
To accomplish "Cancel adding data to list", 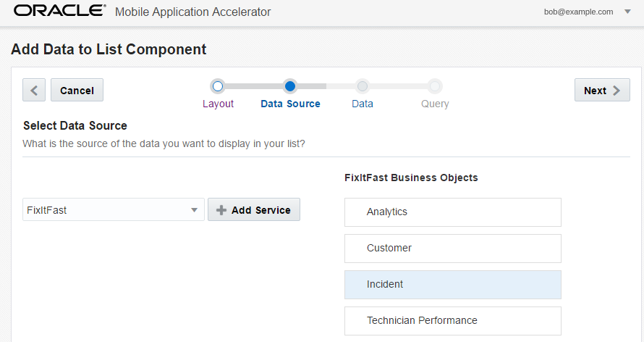I will pyautogui.click(x=77, y=90).
